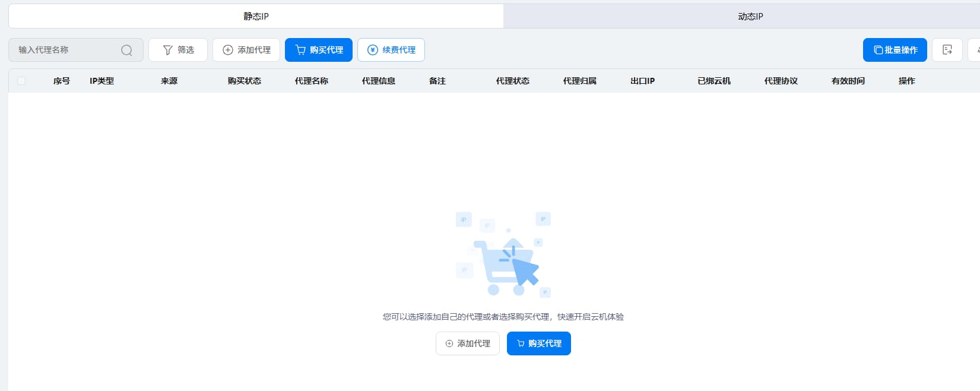
Task: Click the 有效时间 column header
Action: tap(848, 81)
